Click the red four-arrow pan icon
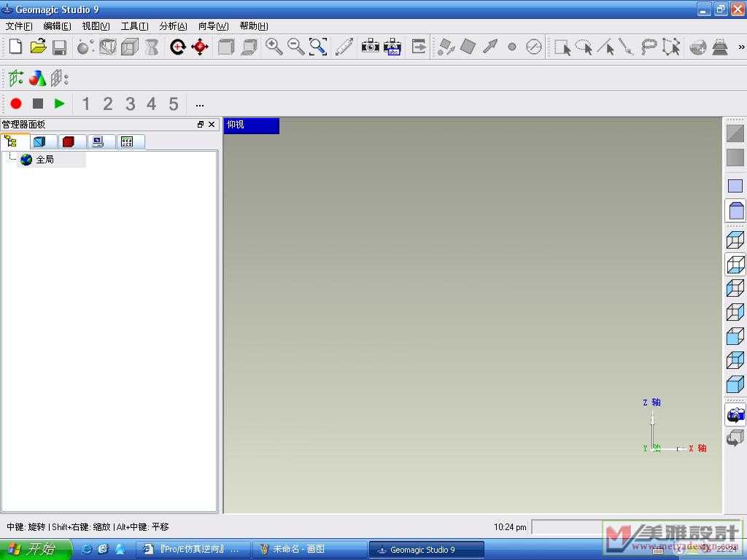The image size is (747, 560). coord(200,47)
